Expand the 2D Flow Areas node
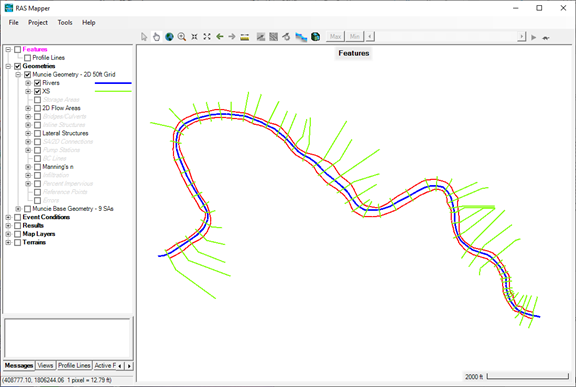The image size is (576, 387). (28, 108)
